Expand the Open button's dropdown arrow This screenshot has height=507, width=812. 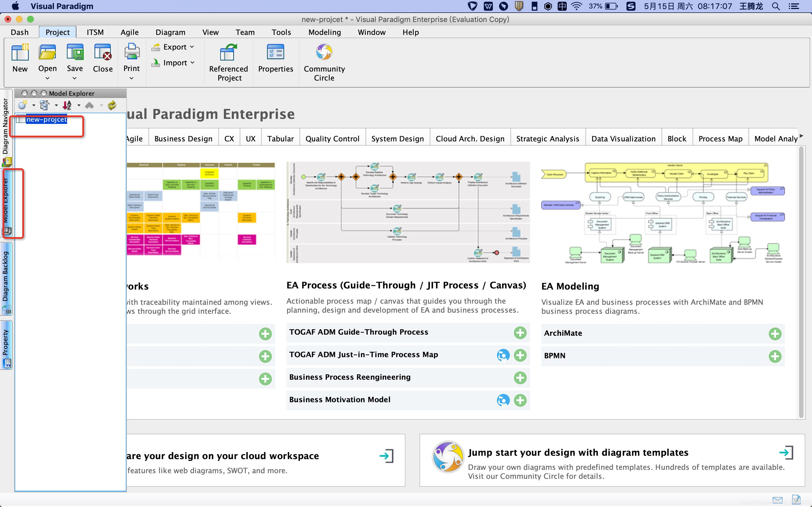point(47,78)
